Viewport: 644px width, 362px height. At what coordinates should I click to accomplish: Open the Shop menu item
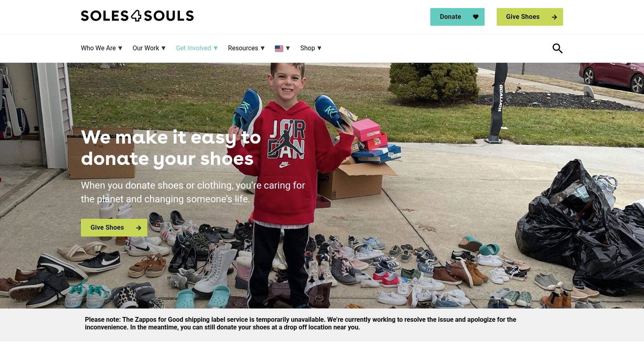coord(308,48)
